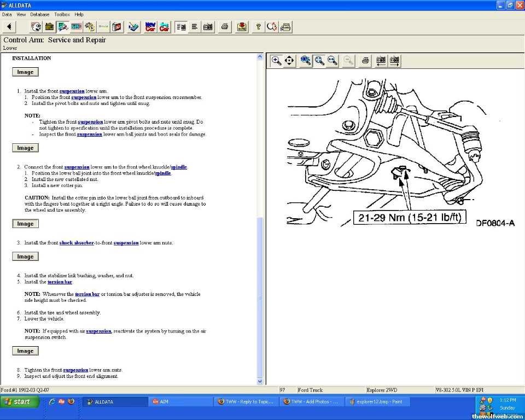
Task: Click the back arrow in main toolbar
Action: 9,26
